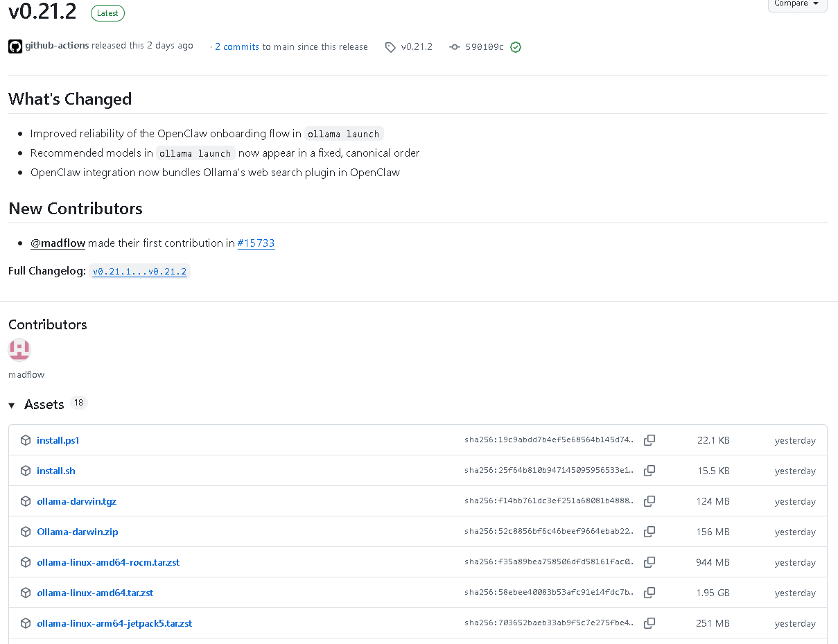This screenshot has height=644, width=838.
Task: Click the v0.21.2 release title
Action: point(42,11)
